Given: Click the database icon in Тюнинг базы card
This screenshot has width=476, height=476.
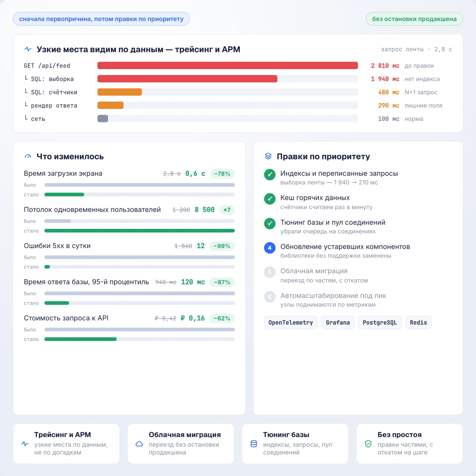Looking at the screenshot, I should click(254, 444).
